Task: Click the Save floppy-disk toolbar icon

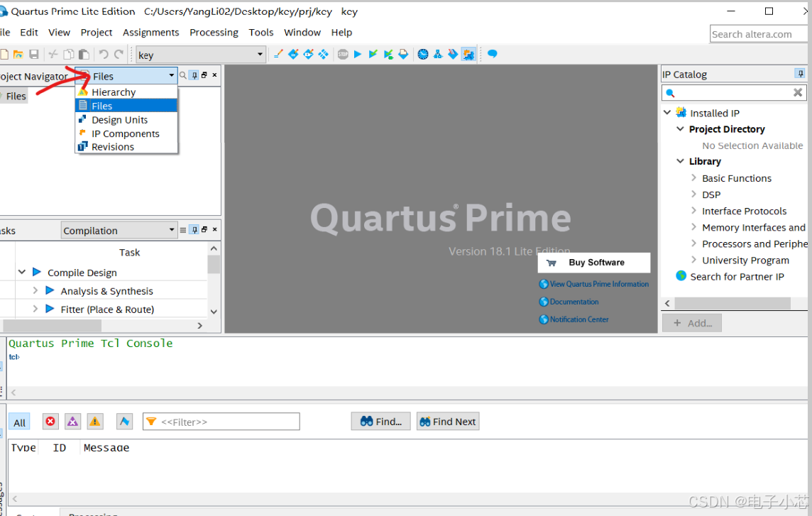Action: (33, 55)
